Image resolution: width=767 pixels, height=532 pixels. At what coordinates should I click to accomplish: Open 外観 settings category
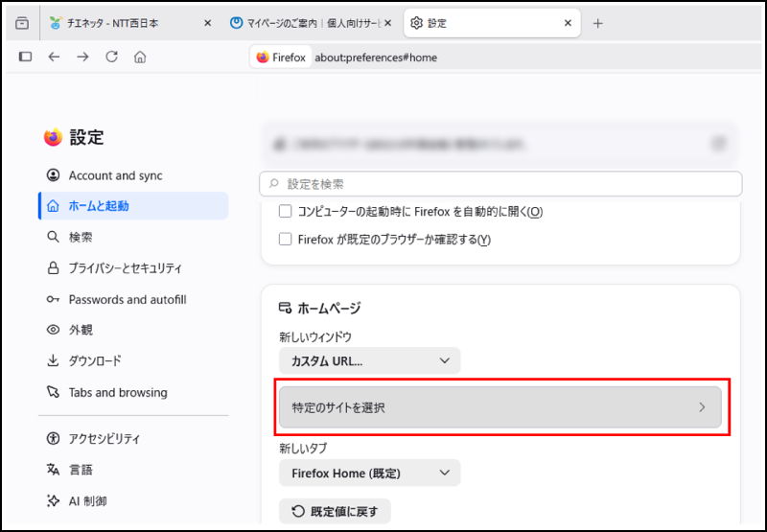[x=133, y=330]
